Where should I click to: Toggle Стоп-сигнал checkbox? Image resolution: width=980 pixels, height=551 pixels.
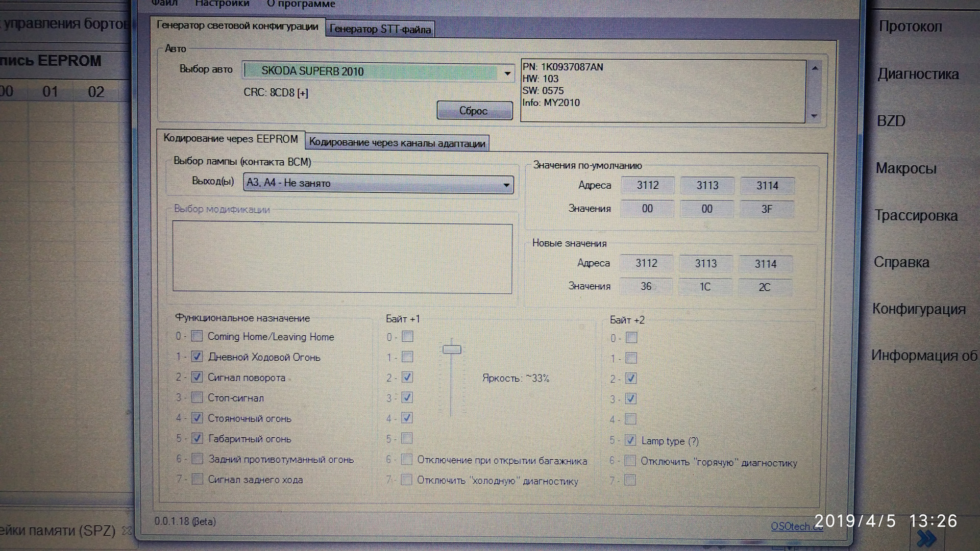click(x=197, y=397)
